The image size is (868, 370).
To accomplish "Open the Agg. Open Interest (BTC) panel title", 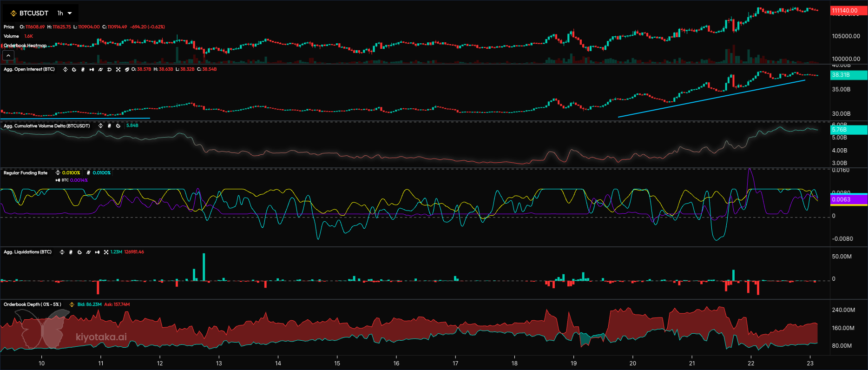I will click(29, 69).
